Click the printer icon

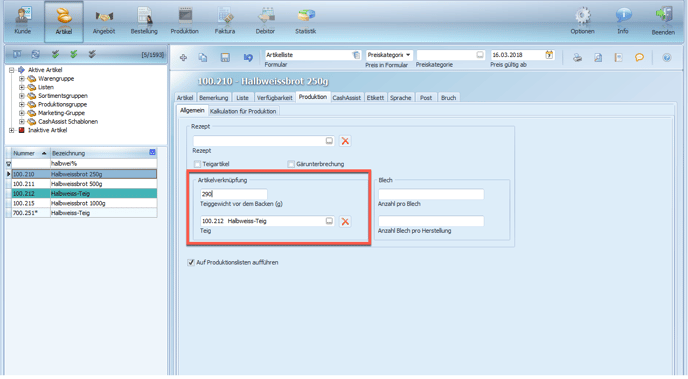577,57
